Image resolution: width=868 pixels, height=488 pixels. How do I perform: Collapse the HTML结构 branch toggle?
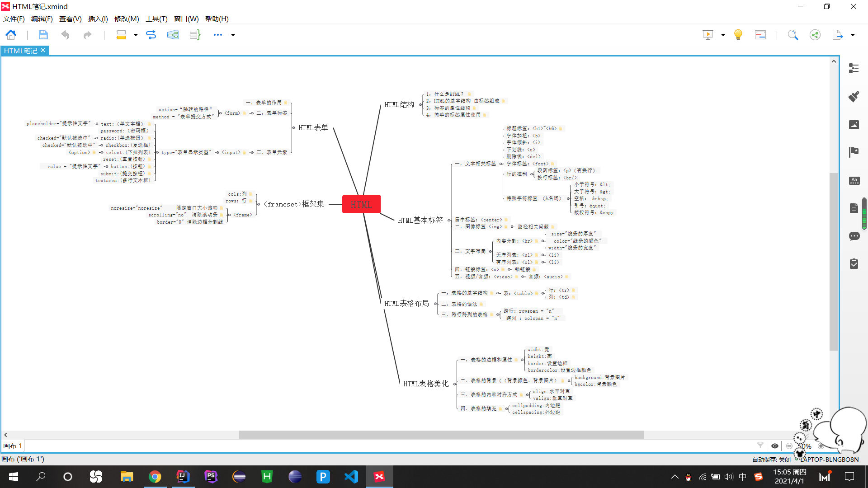pos(420,105)
